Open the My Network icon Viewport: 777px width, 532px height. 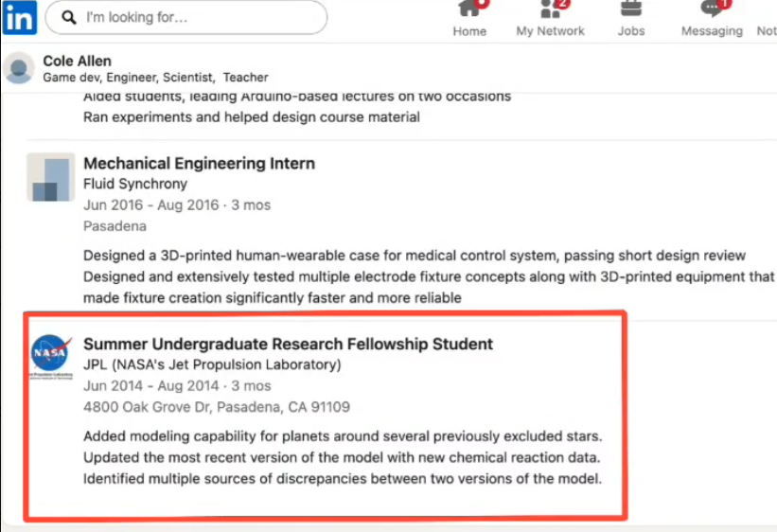550,9
